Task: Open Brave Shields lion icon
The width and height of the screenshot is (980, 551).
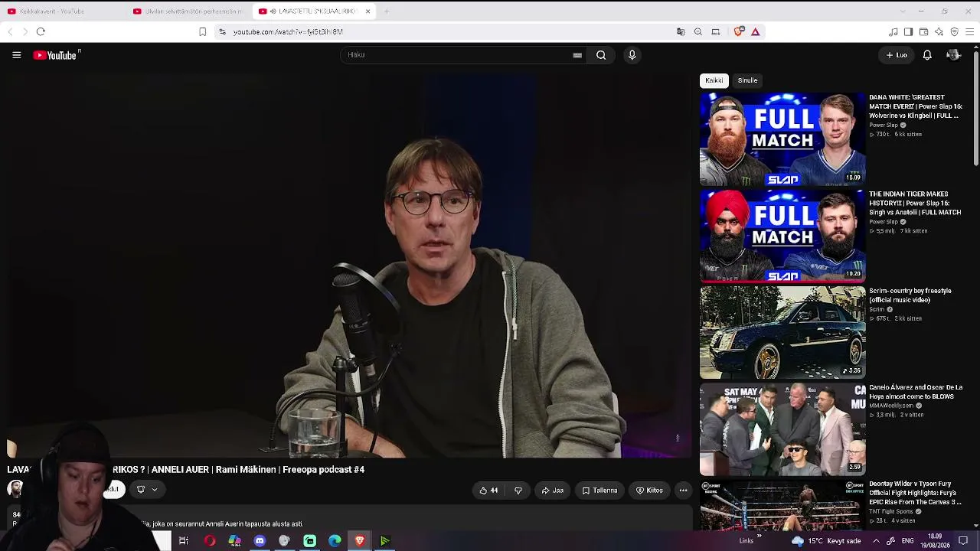Action: click(x=738, y=31)
